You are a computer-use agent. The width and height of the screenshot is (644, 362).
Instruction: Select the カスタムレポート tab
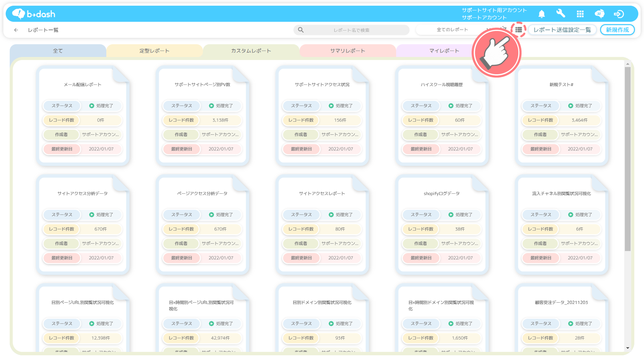[251, 51]
